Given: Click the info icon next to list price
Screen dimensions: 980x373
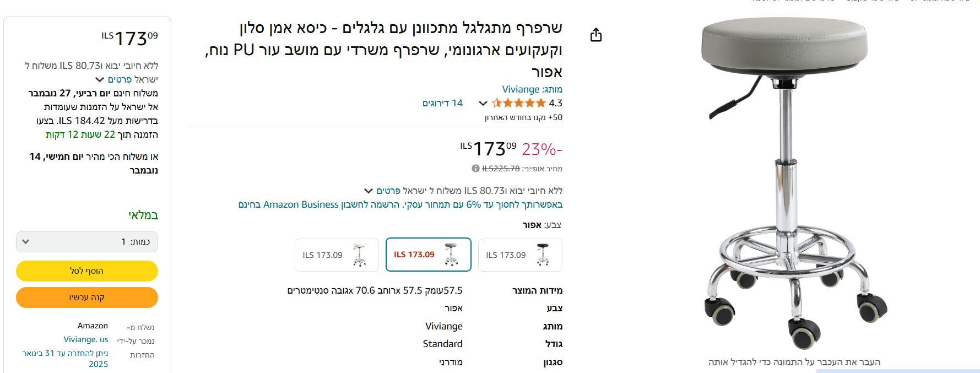Looking at the screenshot, I should coord(475,169).
